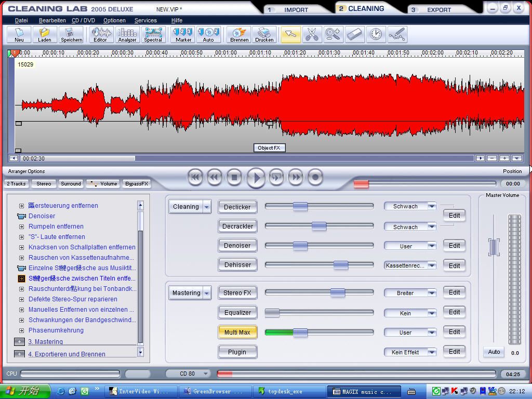Open the Declicker preset dropdown showing Schwach
This screenshot has width=532, height=399.
(x=410, y=206)
